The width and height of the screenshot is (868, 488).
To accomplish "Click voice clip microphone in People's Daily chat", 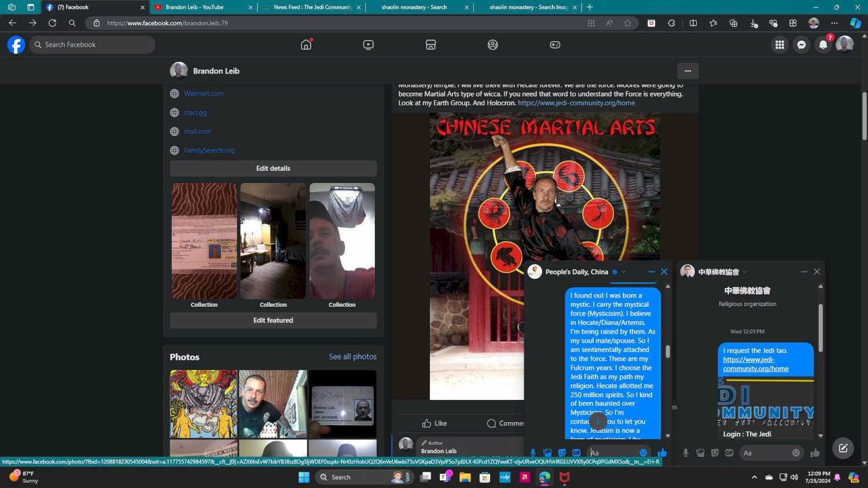I will click(x=533, y=453).
